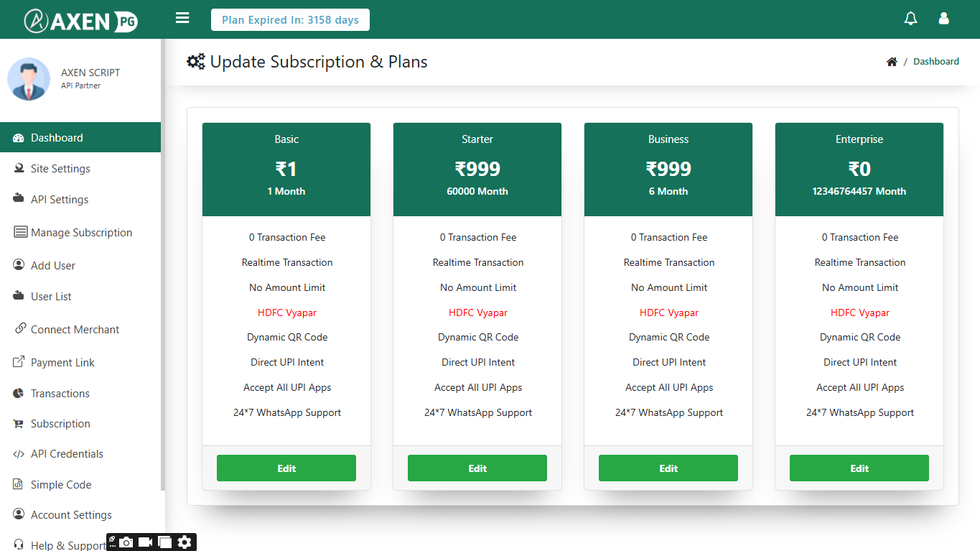The height and width of the screenshot is (551, 980).
Task: Toggle the hamburger sidebar menu icon
Action: 182,19
